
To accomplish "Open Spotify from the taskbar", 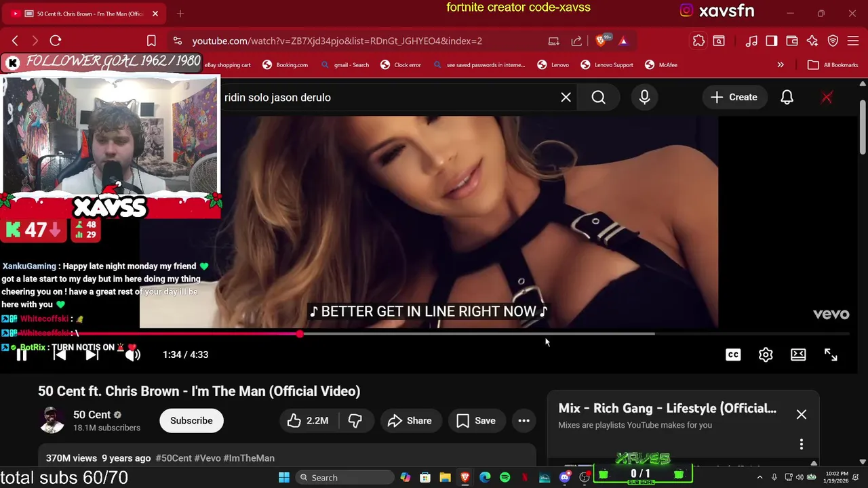I will (x=505, y=477).
